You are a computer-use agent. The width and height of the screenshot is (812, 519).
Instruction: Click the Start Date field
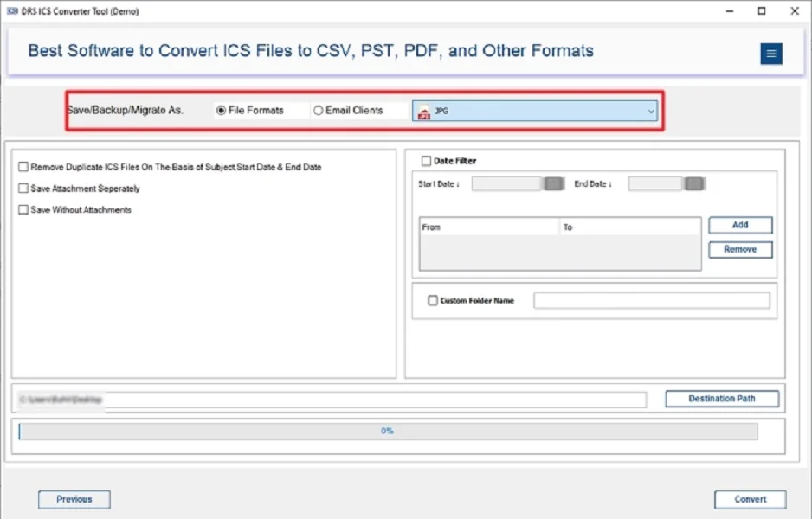click(507, 183)
